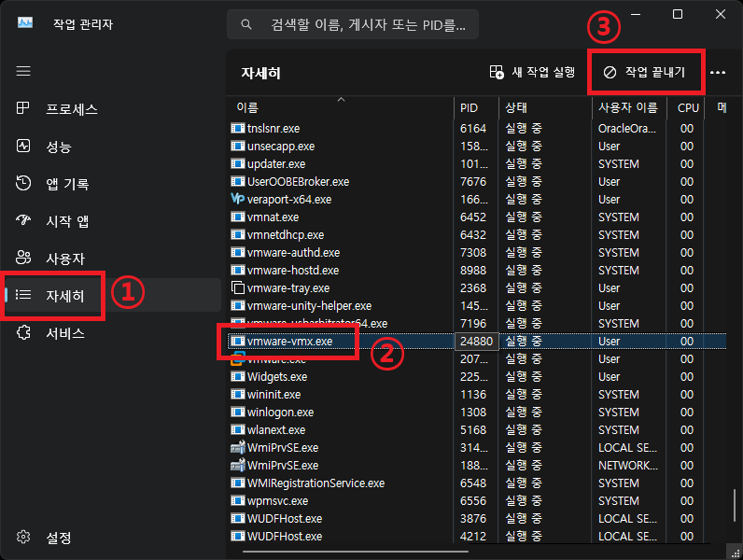Screen dimensions: 743x560
Task: Click the vertical scrollbar of process list
Action: (x=734, y=505)
